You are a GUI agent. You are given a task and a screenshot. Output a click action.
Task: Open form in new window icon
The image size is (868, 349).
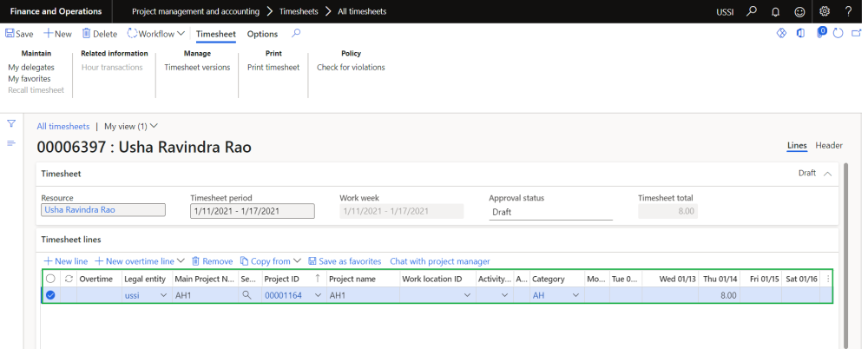coord(857,33)
